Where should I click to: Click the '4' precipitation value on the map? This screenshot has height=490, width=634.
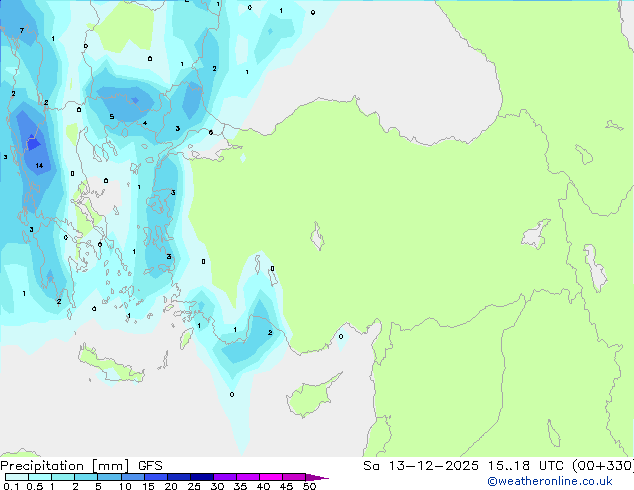pos(145,123)
